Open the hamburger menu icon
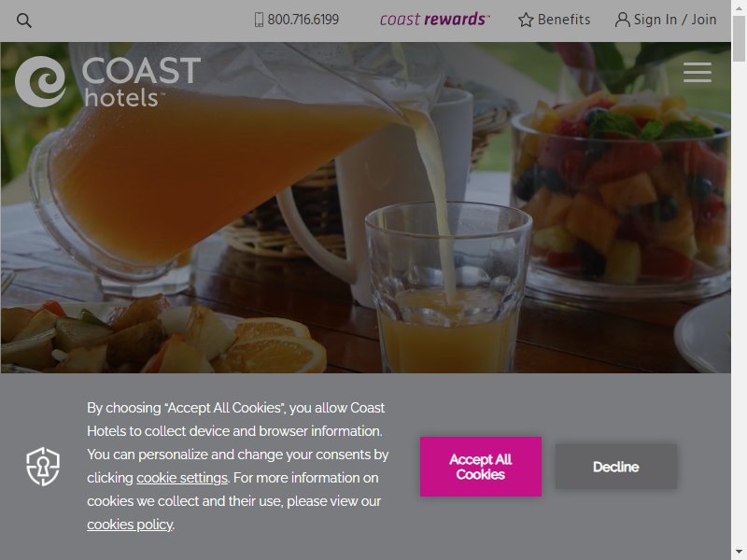Viewport: 747px width, 560px height. click(x=697, y=72)
